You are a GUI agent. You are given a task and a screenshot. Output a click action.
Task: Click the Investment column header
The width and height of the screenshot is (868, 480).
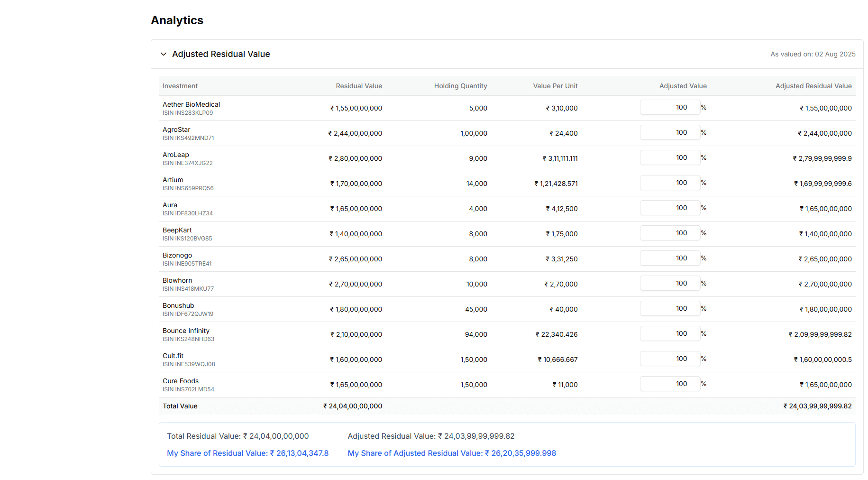pyautogui.click(x=180, y=86)
